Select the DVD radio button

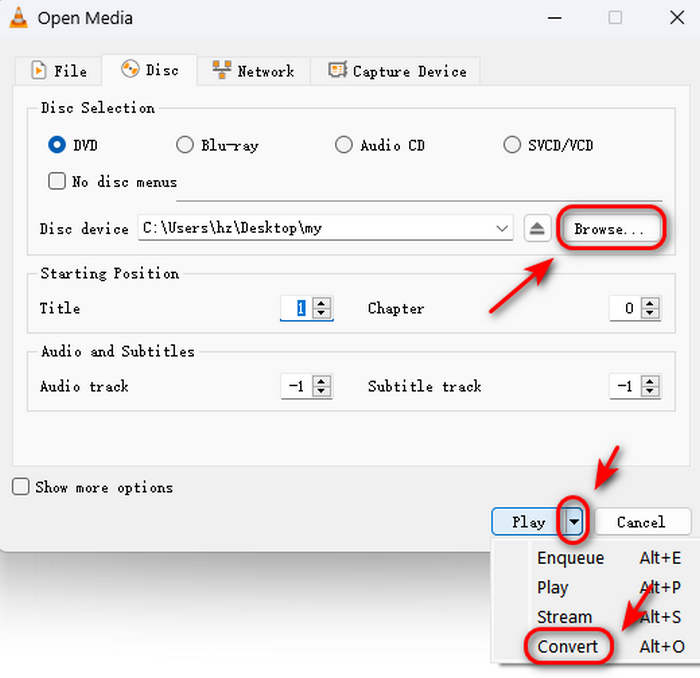point(57,145)
